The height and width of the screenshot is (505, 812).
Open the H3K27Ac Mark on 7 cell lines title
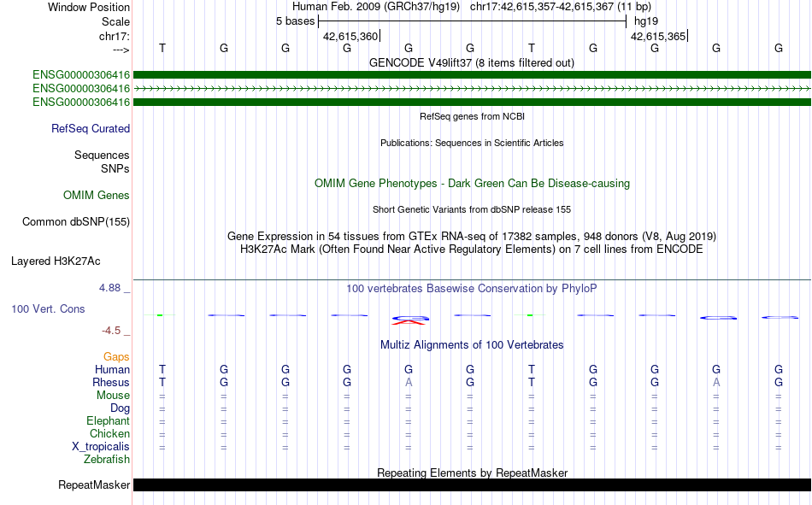[472, 250]
